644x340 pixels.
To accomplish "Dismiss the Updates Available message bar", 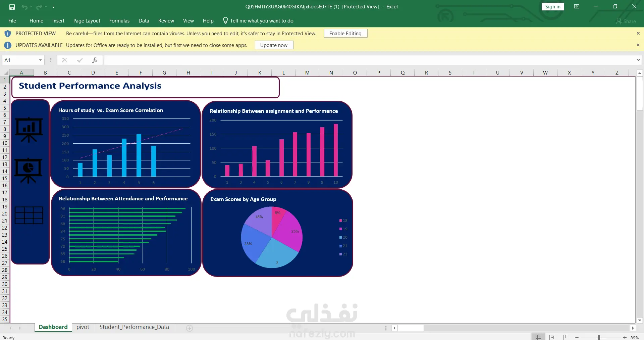I will click(x=638, y=45).
